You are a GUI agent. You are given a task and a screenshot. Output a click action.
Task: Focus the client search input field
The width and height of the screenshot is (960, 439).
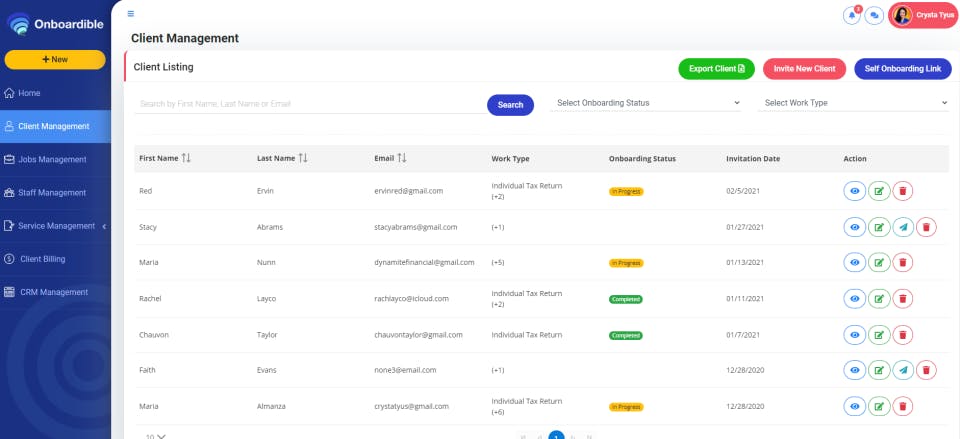[x=310, y=104]
